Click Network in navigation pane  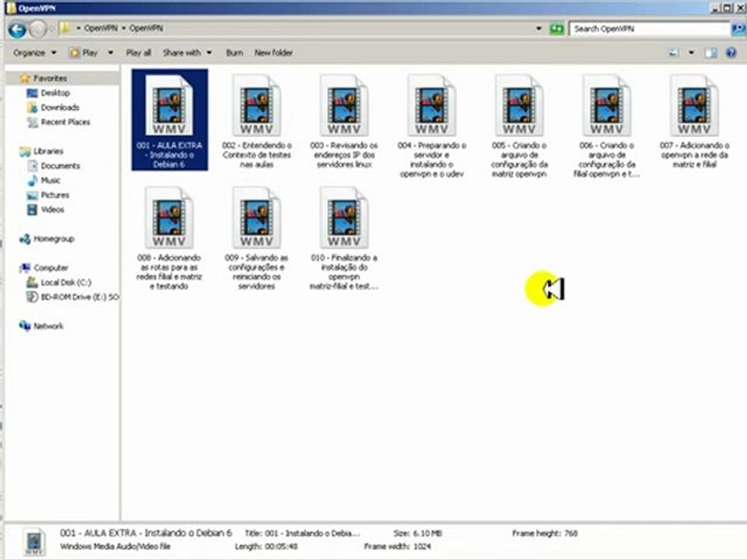click(x=48, y=326)
